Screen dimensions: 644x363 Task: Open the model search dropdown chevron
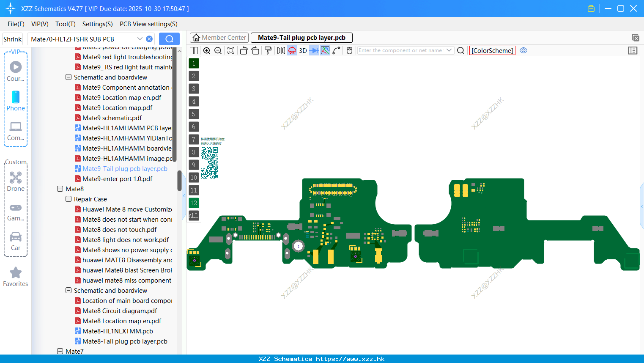(x=140, y=39)
